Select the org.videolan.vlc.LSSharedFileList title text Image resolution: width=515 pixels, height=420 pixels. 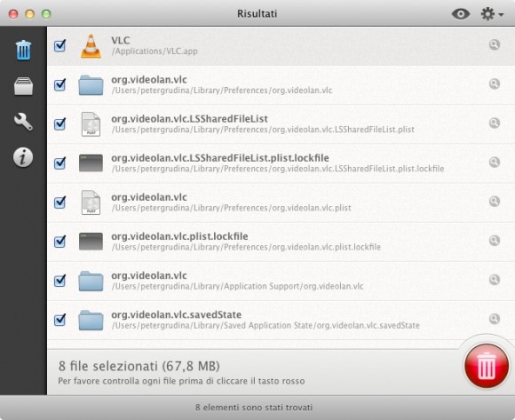[189, 119]
